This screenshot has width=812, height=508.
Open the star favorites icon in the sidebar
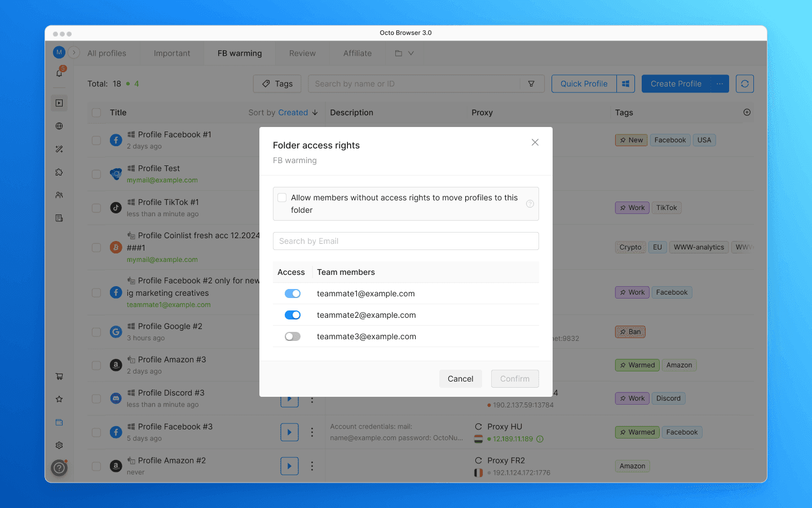59,399
